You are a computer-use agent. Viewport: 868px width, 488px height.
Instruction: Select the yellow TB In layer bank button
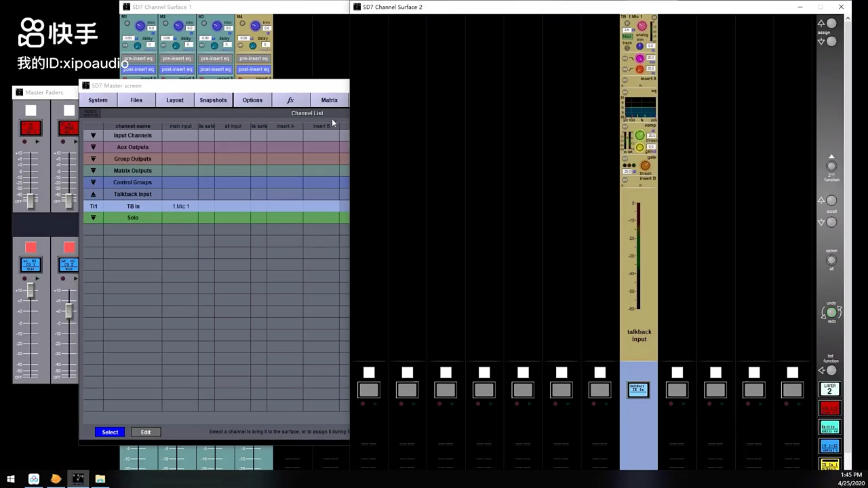(x=830, y=464)
